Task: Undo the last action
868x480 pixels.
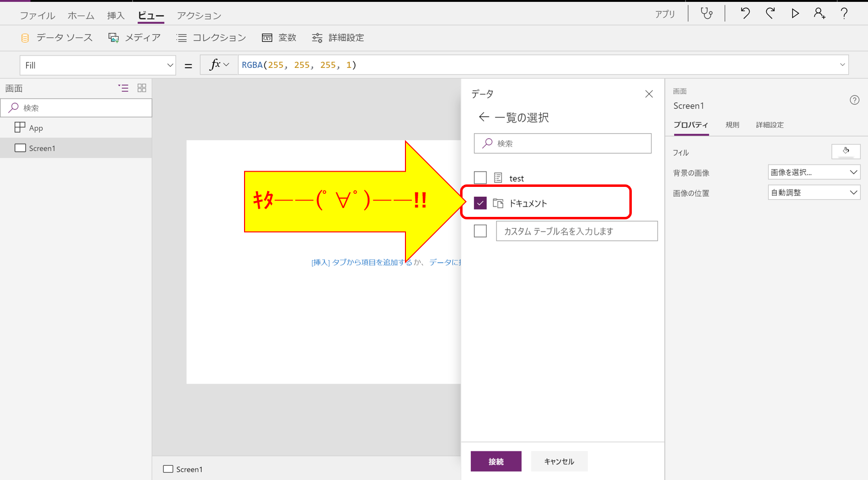Action: 744,13
